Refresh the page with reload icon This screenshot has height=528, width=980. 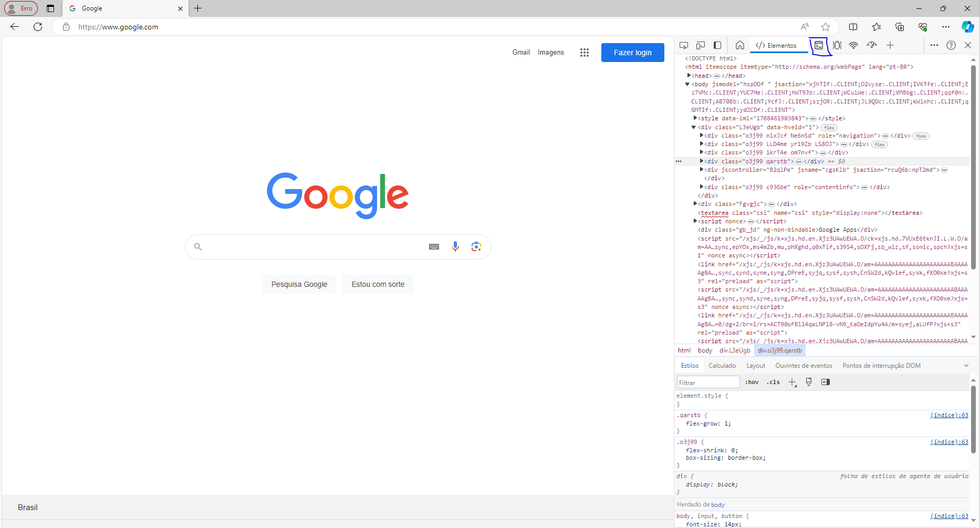coord(38,27)
